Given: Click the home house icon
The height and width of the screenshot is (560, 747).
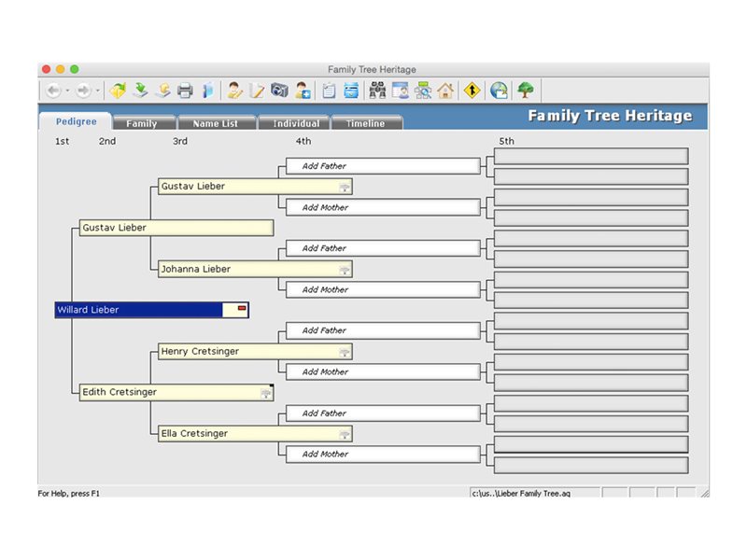Looking at the screenshot, I should 445,91.
